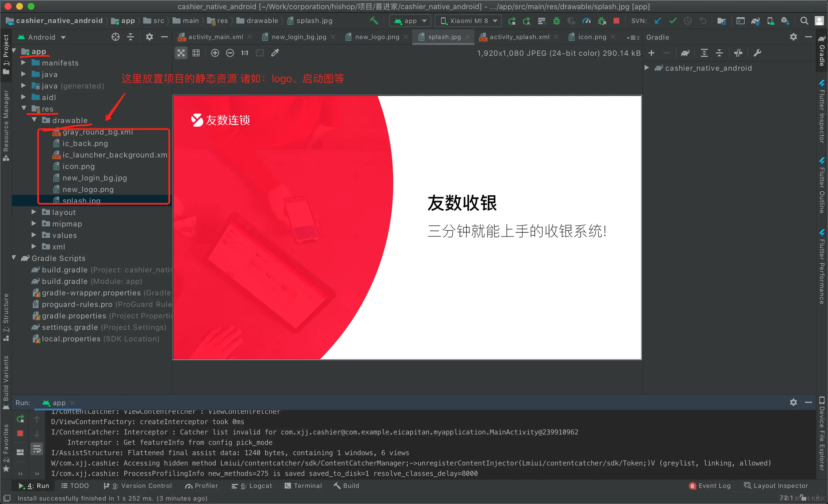The image size is (828, 504).
Task: Click the zoom out icon in image toolbar
Action: coord(230,53)
